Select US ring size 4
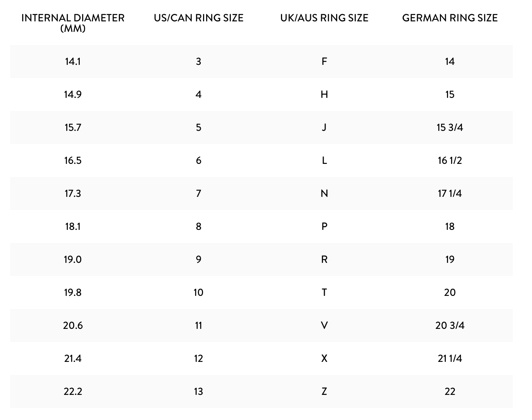The width and height of the screenshot is (532, 420). click(199, 94)
